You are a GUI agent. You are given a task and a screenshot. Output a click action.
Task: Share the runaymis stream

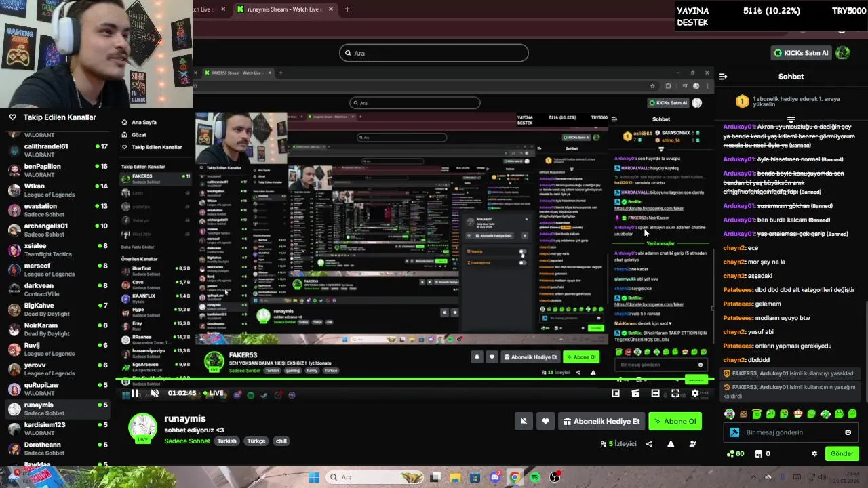pyautogui.click(x=649, y=444)
